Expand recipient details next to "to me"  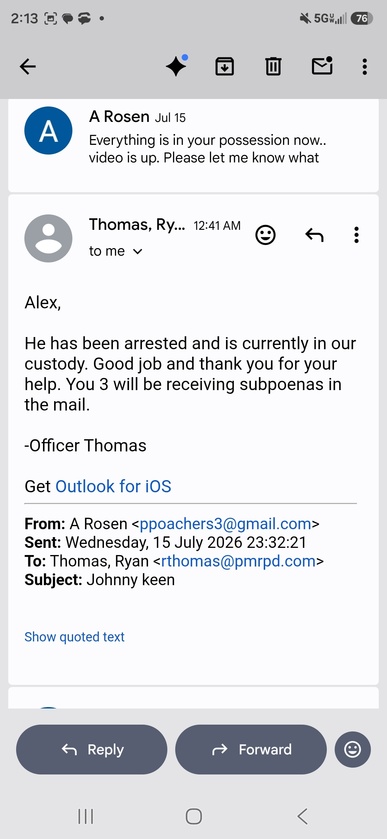[x=138, y=251]
